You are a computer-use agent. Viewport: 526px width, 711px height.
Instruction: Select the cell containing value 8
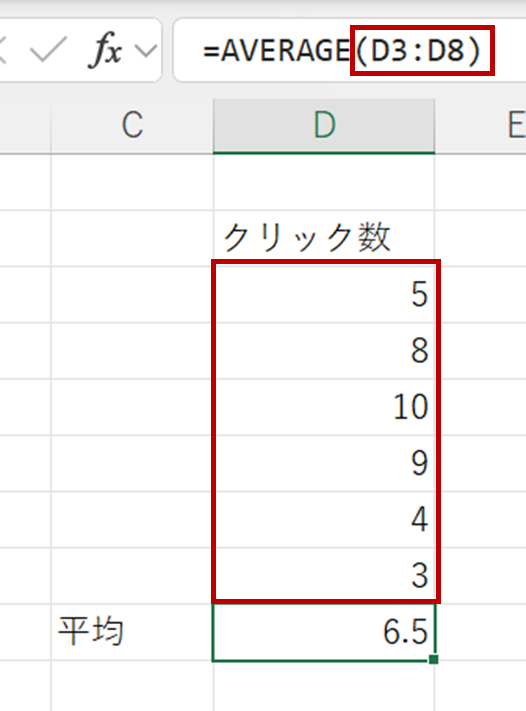[x=324, y=351]
